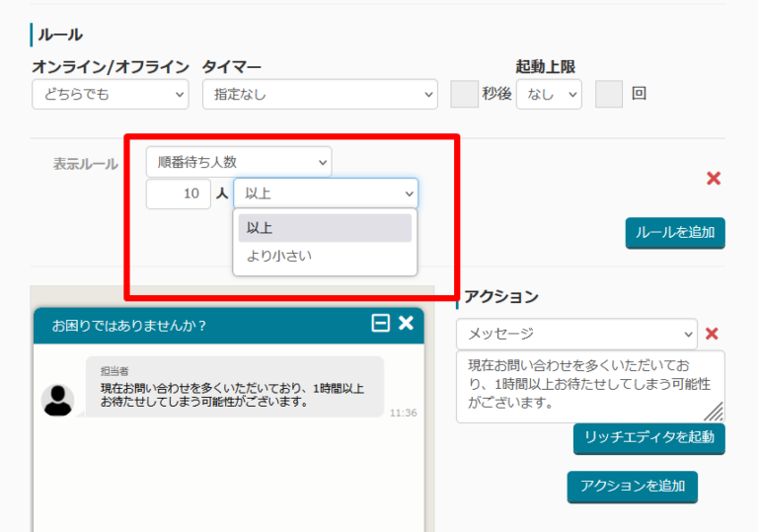Open the 順番待ち人数 rule type dropdown
The height and width of the screenshot is (532, 758).
tap(238, 162)
